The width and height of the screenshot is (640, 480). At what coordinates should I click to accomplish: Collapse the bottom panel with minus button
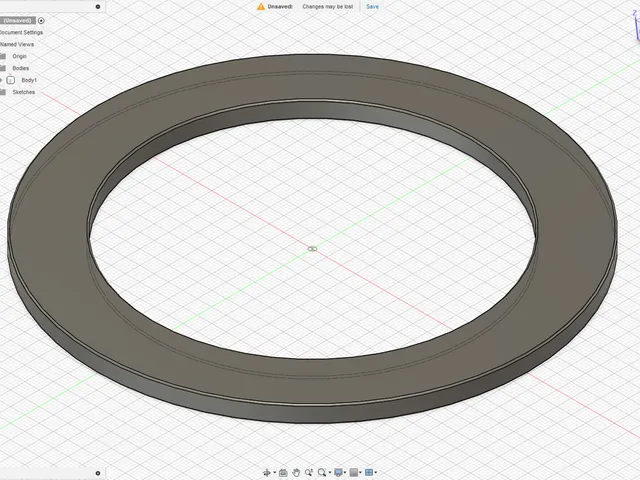click(98, 473)
